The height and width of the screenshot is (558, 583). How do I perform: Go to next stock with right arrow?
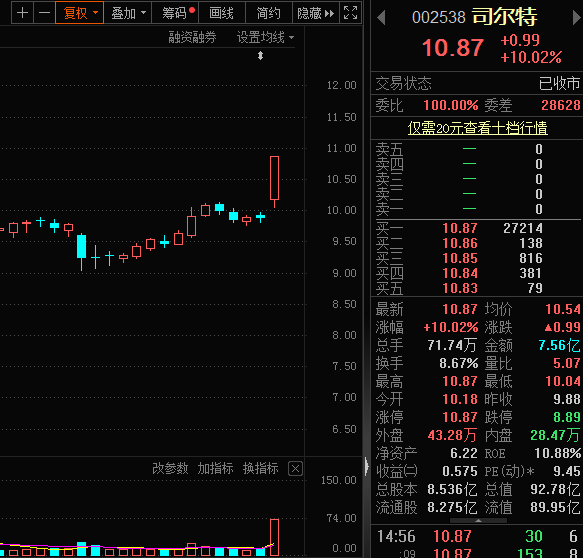click(577, 17)
